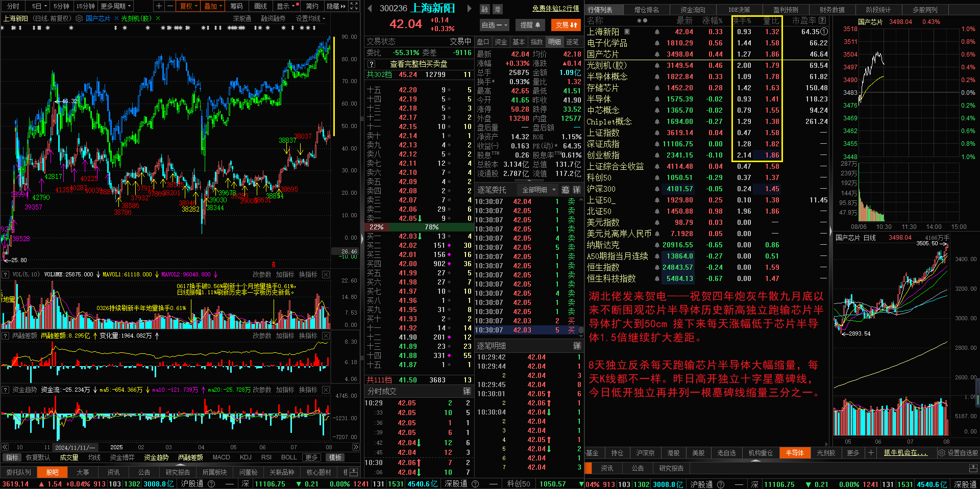Close the 两融差额 indicator panel

pyautogui.click(x=326, y=336)
